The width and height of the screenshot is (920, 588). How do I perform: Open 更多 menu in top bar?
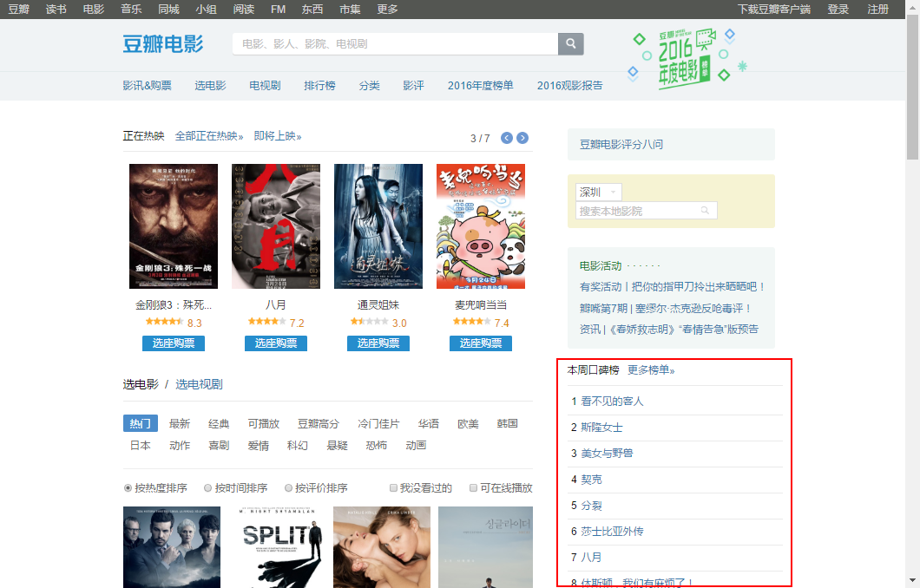click(387, 10)
